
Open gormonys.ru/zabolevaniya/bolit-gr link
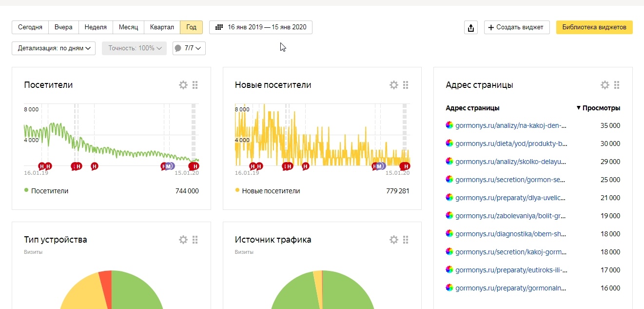click(x=511, y=216)
